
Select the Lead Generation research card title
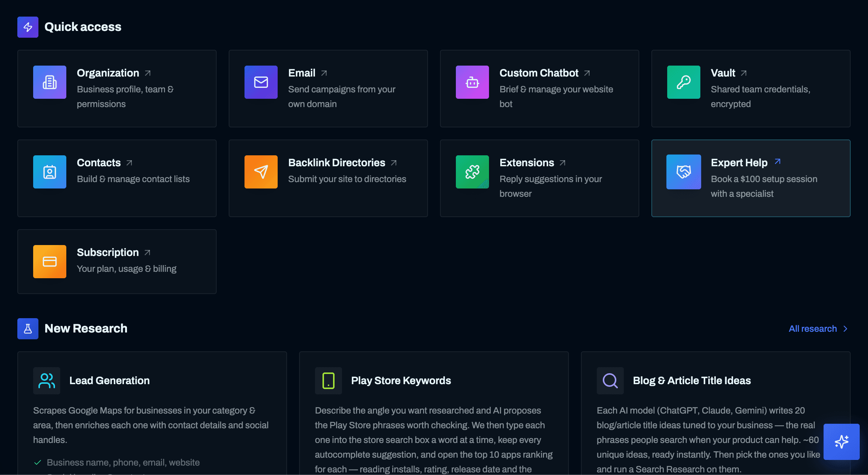coord(110,381)
